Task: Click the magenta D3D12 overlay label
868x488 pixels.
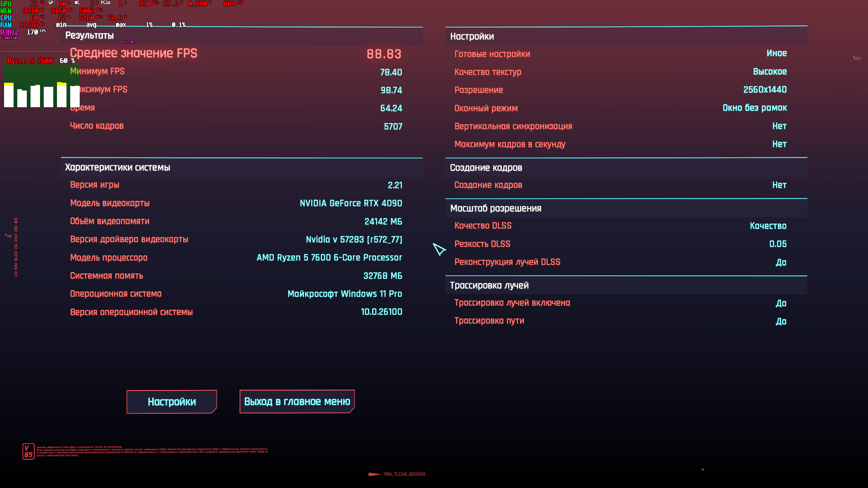Action: point(9,32)
